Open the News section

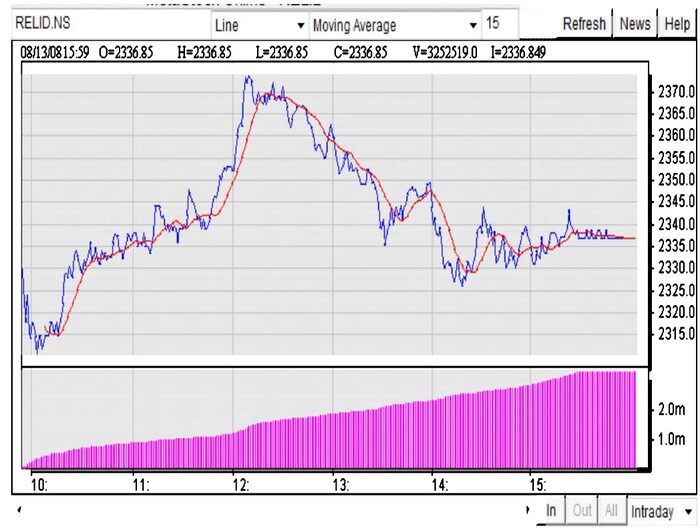(x=634, y=24)
